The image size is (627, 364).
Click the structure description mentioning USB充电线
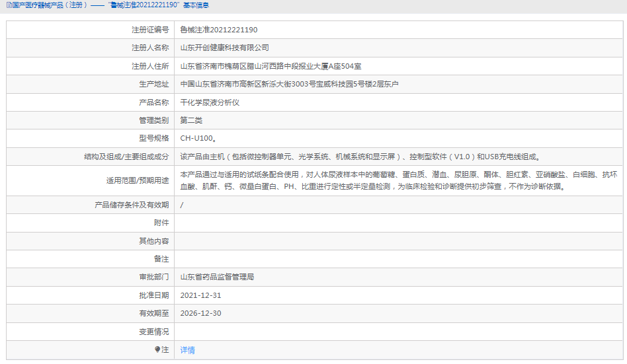point(361,157)
